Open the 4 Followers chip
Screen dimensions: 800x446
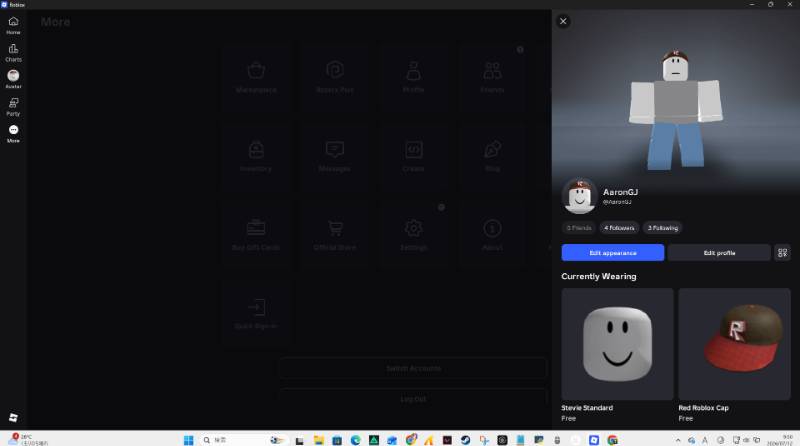tap(619, 228)
